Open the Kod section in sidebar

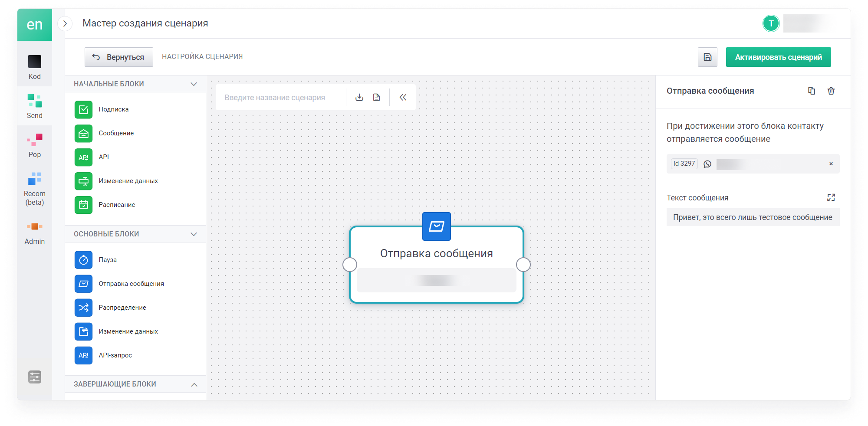[35, 67]
